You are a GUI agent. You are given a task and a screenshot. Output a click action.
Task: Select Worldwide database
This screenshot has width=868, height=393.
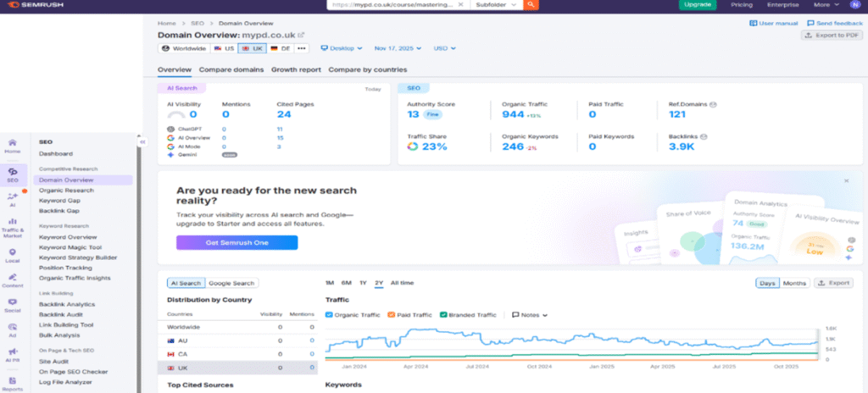pos(184,48)
